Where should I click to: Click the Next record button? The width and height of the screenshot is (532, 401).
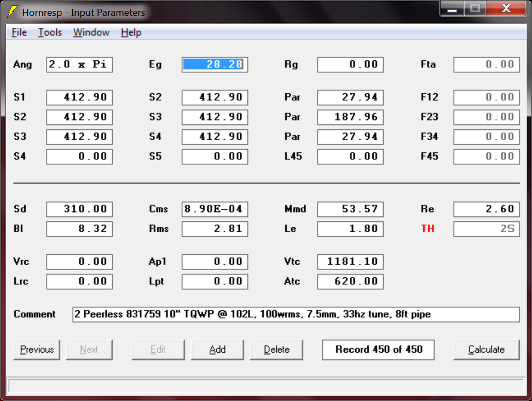click(x=89, y=350)
